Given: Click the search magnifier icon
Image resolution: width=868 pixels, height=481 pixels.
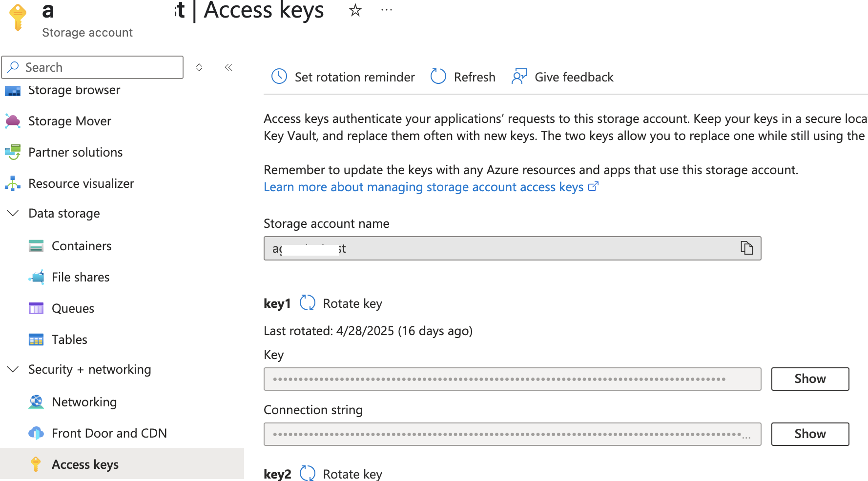Looking at the screenshot, I should point(14,67).
